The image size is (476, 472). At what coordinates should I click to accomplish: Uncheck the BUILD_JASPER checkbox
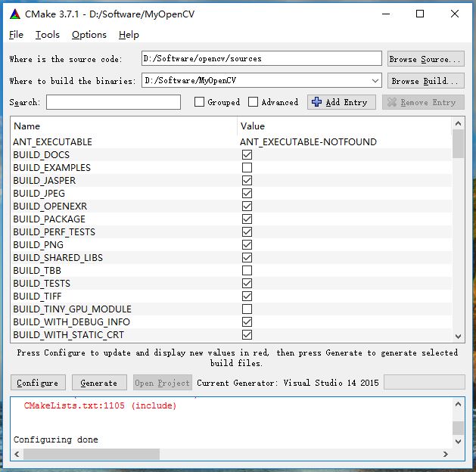coord(247,181)
